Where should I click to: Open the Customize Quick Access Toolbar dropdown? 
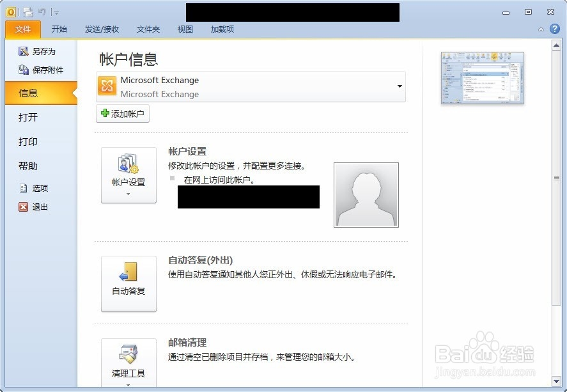(56, 13)
